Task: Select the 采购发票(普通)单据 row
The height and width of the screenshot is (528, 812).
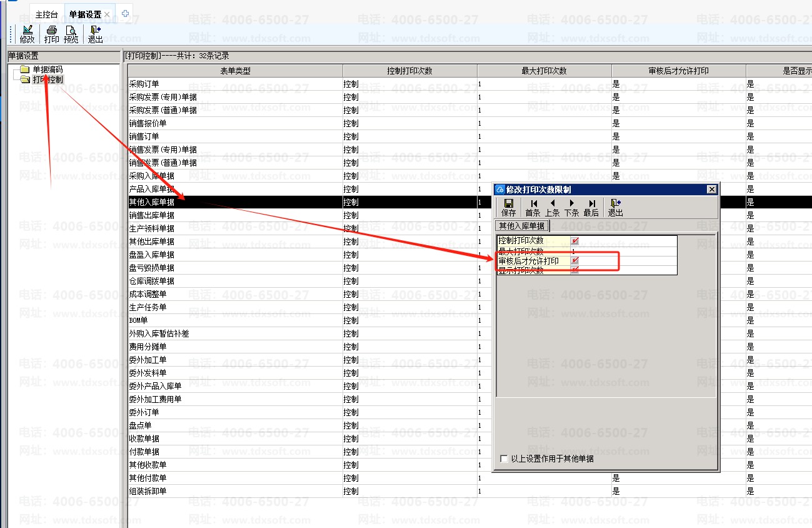Action: click(x=470, y=110)
